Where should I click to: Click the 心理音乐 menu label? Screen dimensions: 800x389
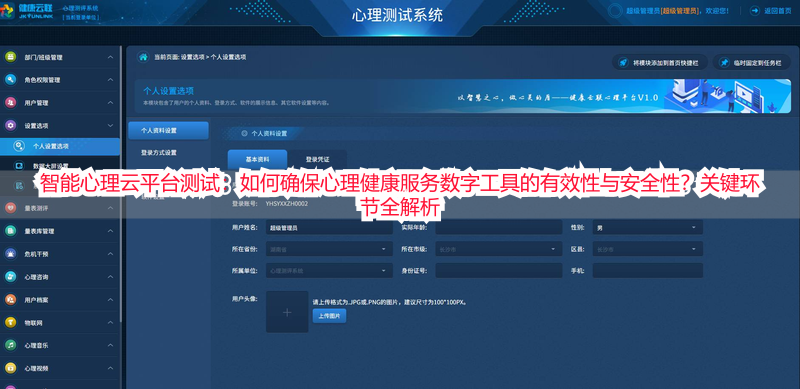(x=35, y=345)
